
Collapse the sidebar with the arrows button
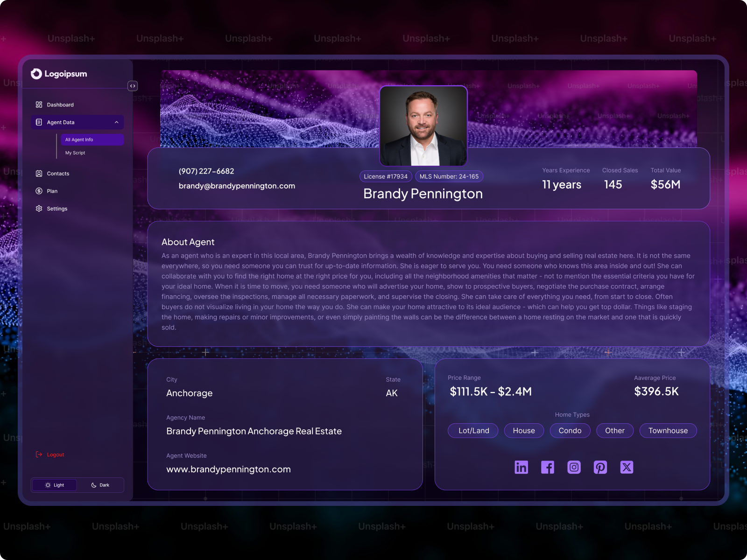pos(133,86)
